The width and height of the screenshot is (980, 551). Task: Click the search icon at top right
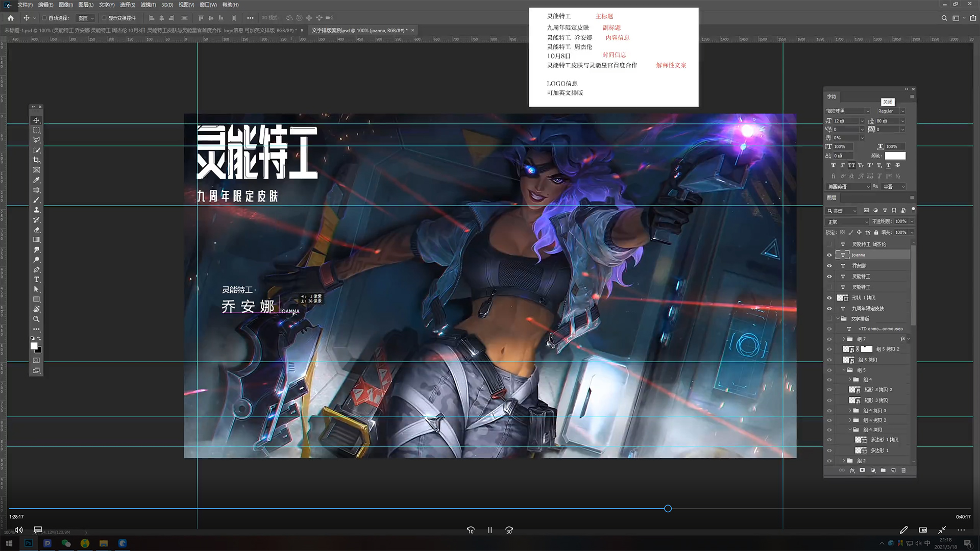pyautogui.click(x=944, y=18)
